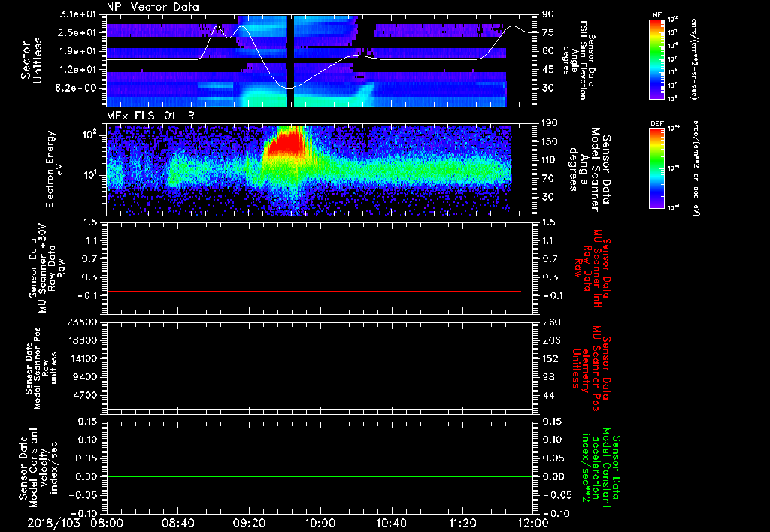Click '4700' on Scanner Pos axis
The width and height of the screenshot is (770, 532).
pos(84,395)
